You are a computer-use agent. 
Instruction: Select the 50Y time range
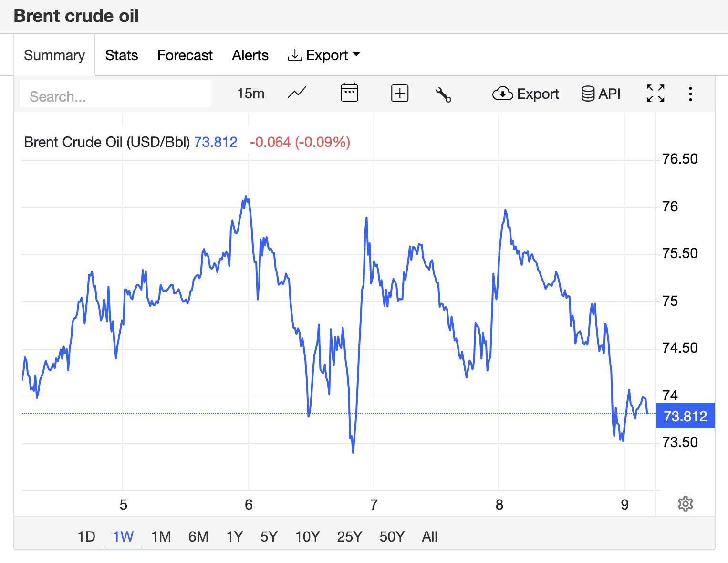pyautogui.click(x=392, y=537)
